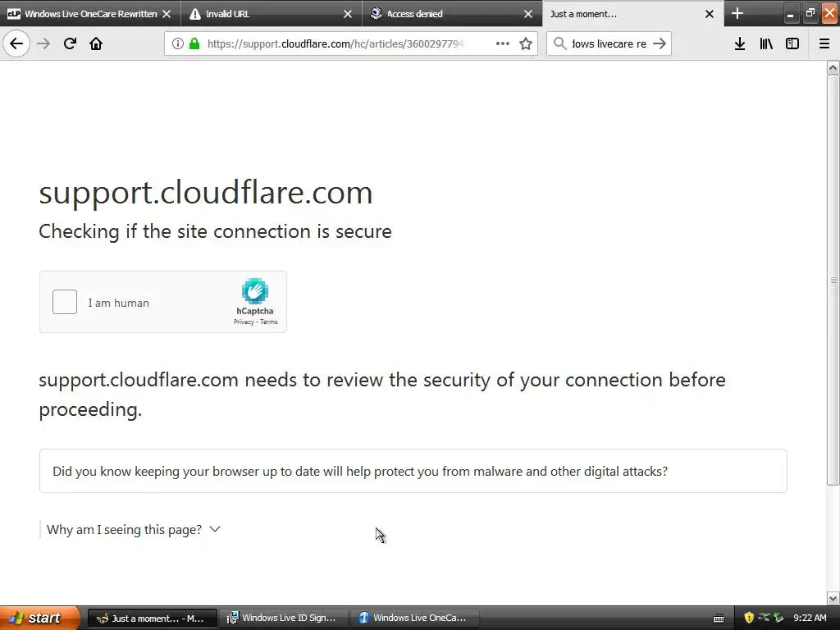The height and width of the screenshot is (630, 840).
Task: Close the Windows Live OneCare Rewritten tab
Action: click(167, 14)
